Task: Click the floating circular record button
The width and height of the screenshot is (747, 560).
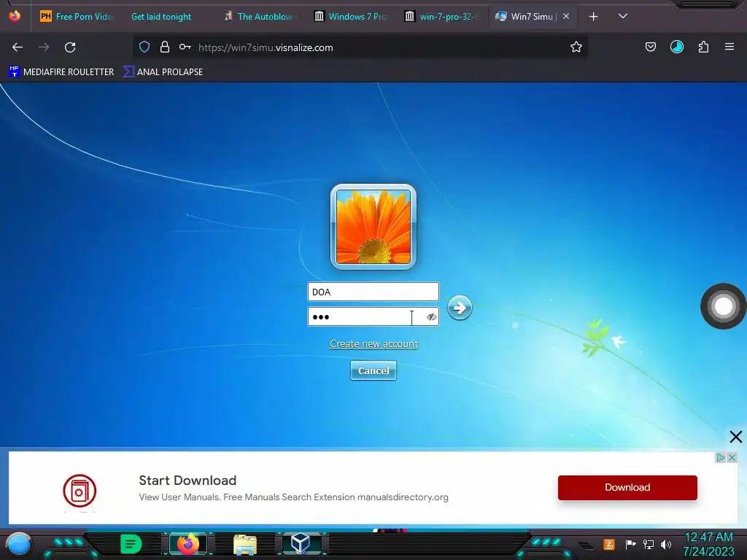Action: 723,306
